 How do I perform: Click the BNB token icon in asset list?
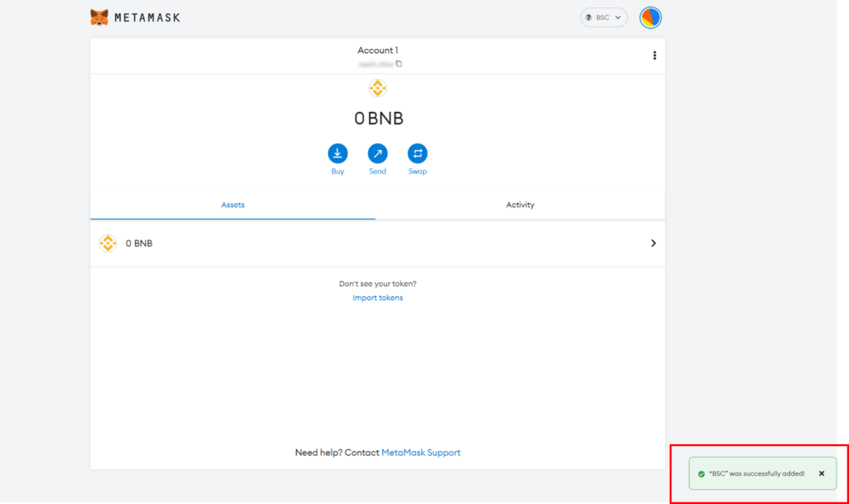point(108,243)
